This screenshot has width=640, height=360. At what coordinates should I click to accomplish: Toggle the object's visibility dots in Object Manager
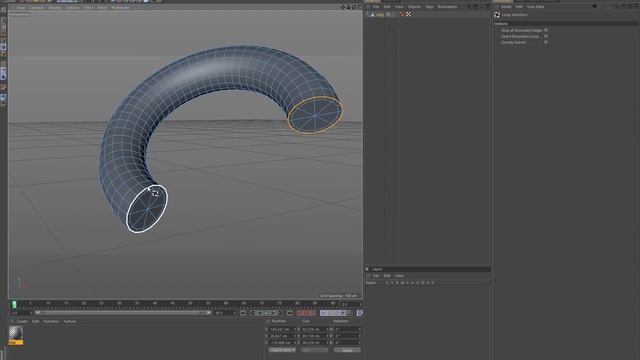[394, 15]
